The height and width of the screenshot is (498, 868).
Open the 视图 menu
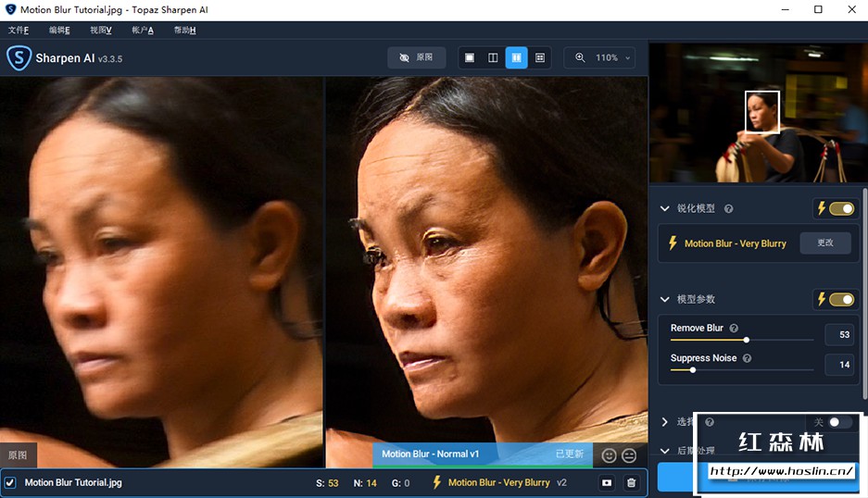(100, 31)
